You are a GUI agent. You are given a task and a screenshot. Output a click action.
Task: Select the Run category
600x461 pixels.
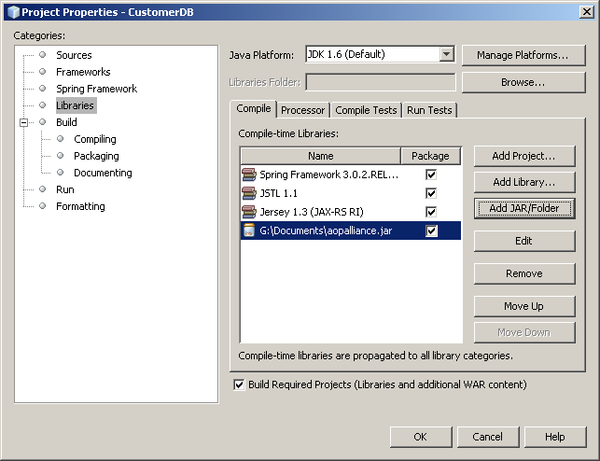(x=65, y=190)
